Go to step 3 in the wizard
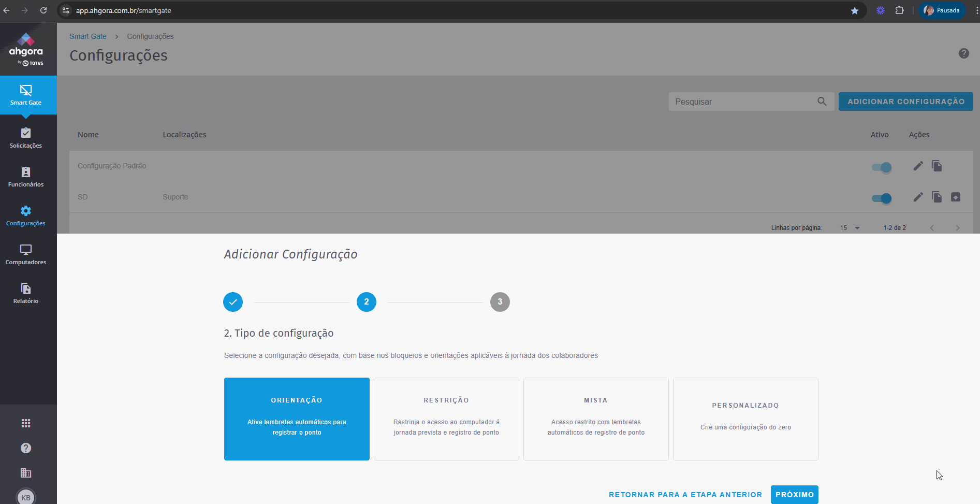This screenshot has width=980, height=504. [x=500, y=301]
